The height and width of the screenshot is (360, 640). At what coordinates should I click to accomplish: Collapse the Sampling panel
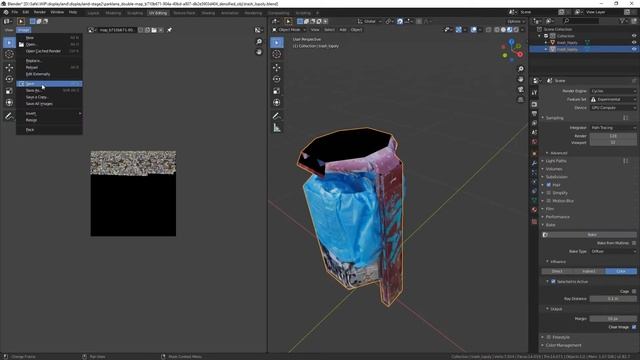click(554, 118)
